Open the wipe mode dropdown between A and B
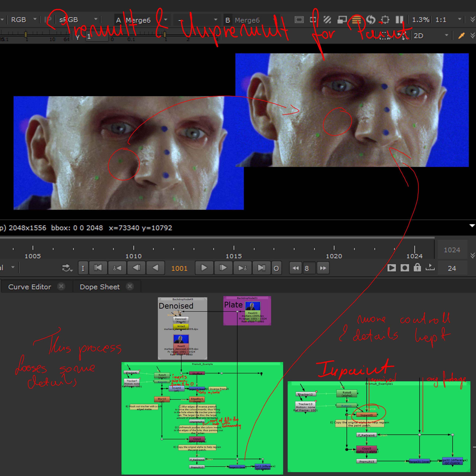This screenshot has height=476, width=476. pyautogui.click(x=198, y=20)
